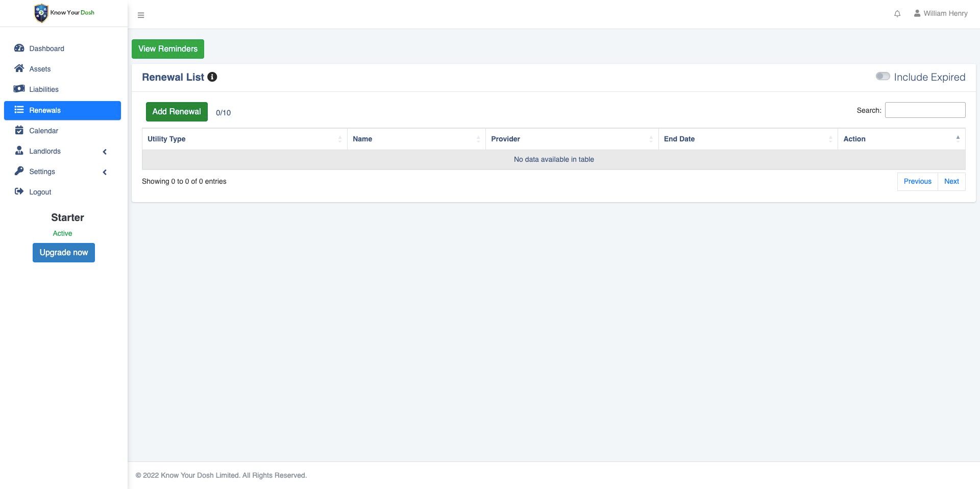This screenshot has width=980, height=489.
Task: Click the Renewal List heading
Action: (x=173, y=77)
